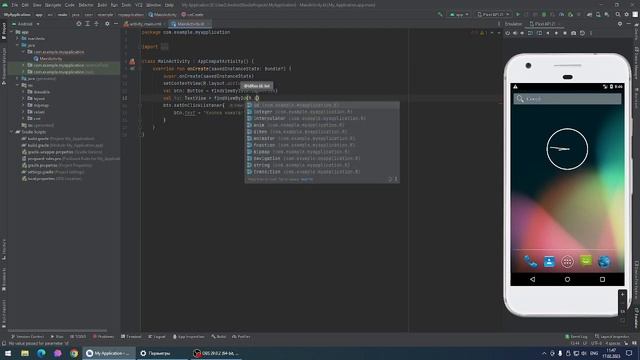
Task: Click the emulator toolbar Overview icon
Action: click(565, 33)
